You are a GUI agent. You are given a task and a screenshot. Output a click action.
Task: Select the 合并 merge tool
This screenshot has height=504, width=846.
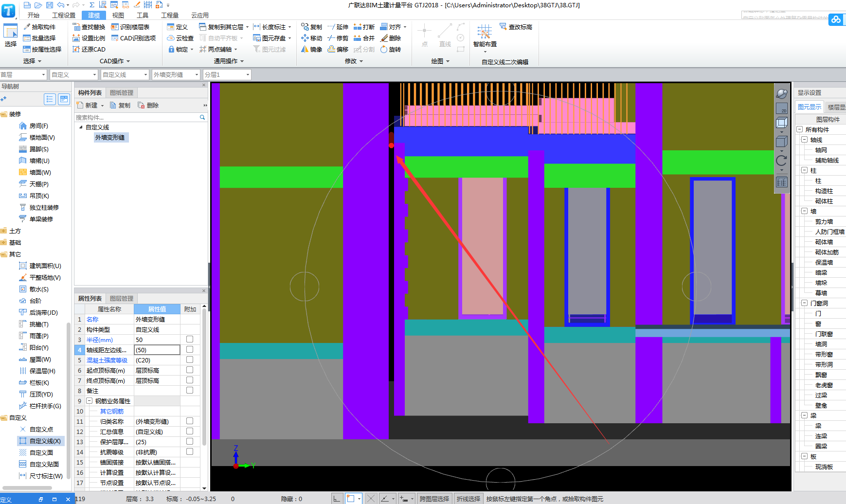[364, 38]
